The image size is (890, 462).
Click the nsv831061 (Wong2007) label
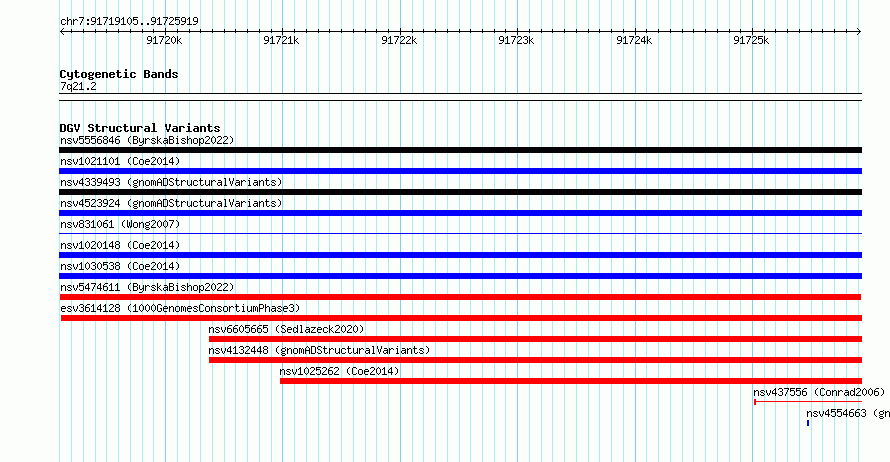click(x=120, y=224)
